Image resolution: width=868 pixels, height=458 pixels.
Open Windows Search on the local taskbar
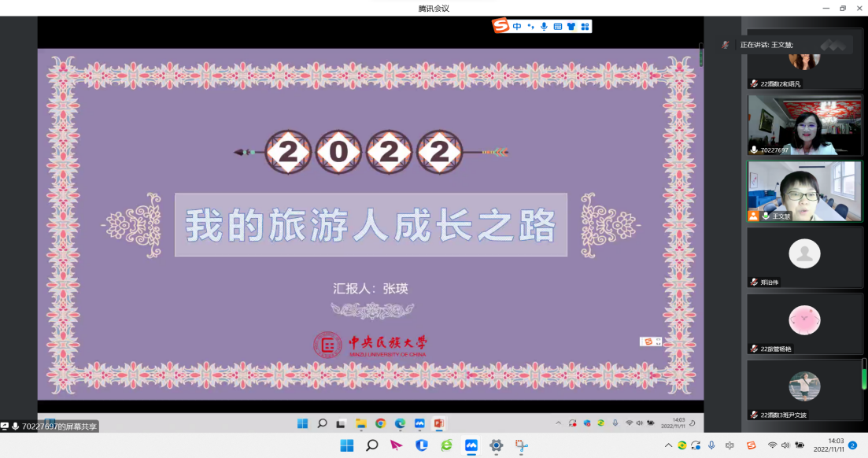tap(372, 445)
